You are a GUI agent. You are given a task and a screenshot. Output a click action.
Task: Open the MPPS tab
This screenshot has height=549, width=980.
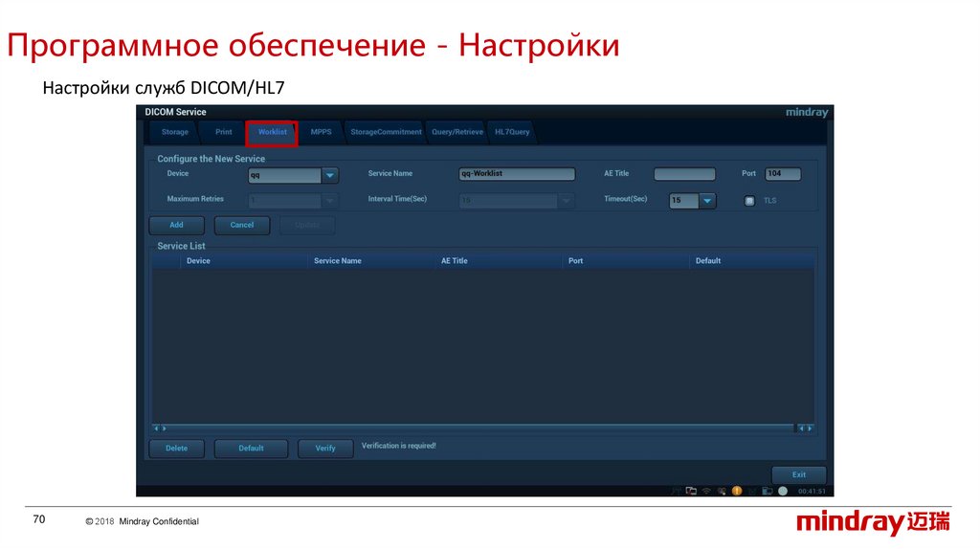pos(321,132)
